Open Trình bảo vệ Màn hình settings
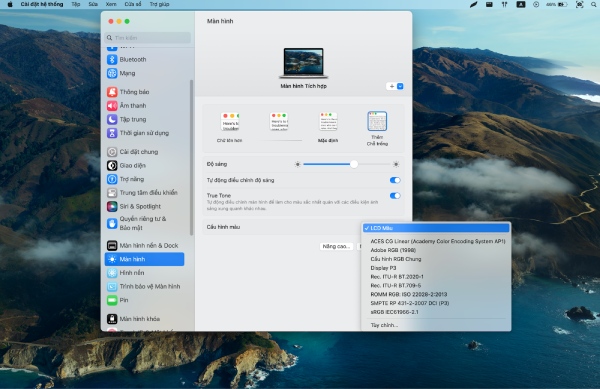 (x=144, y=286)
